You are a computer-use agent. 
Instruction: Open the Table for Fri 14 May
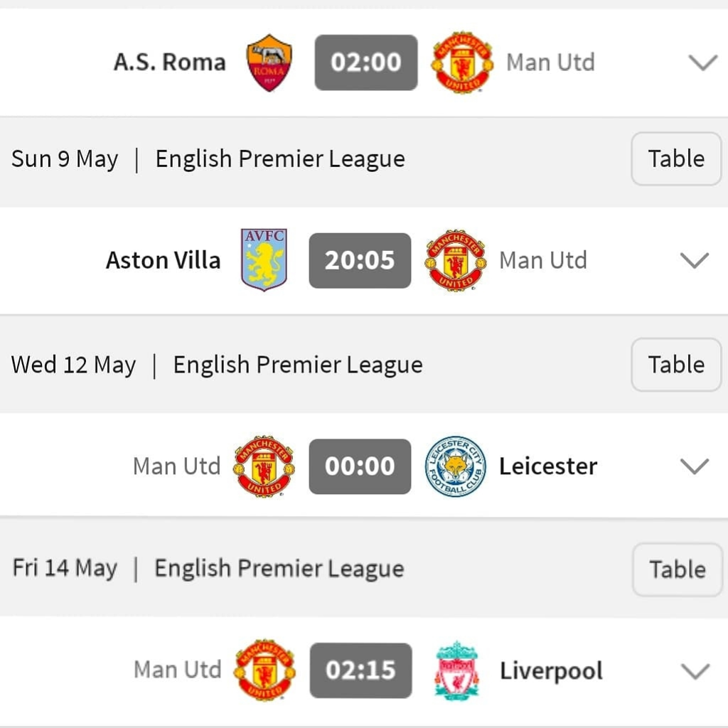677,569
